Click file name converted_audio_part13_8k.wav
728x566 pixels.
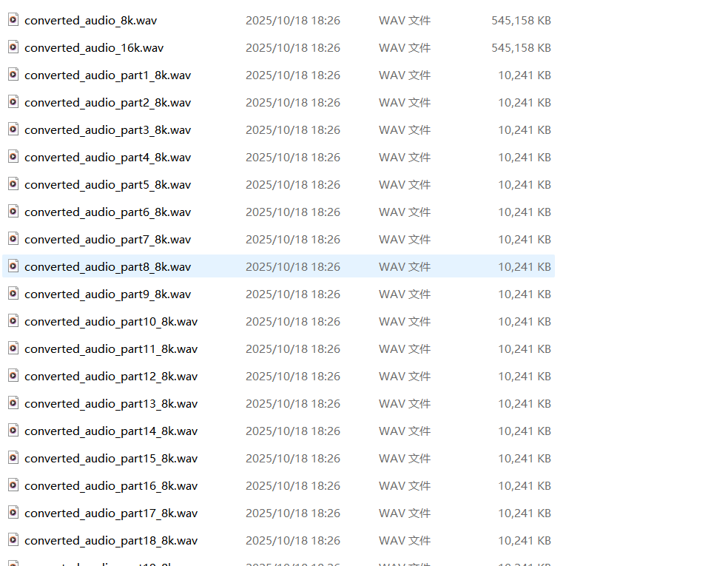(x=111, y=404)
